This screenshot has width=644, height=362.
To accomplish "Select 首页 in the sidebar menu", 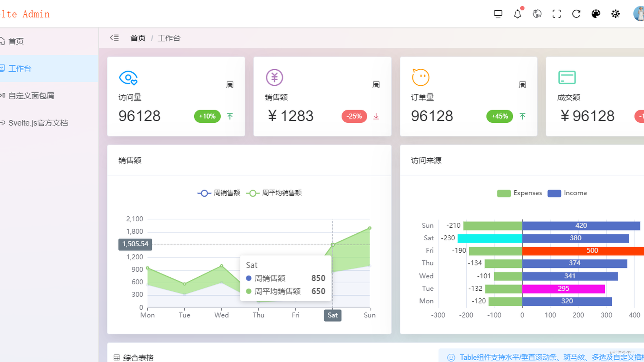I will [16, 41].
